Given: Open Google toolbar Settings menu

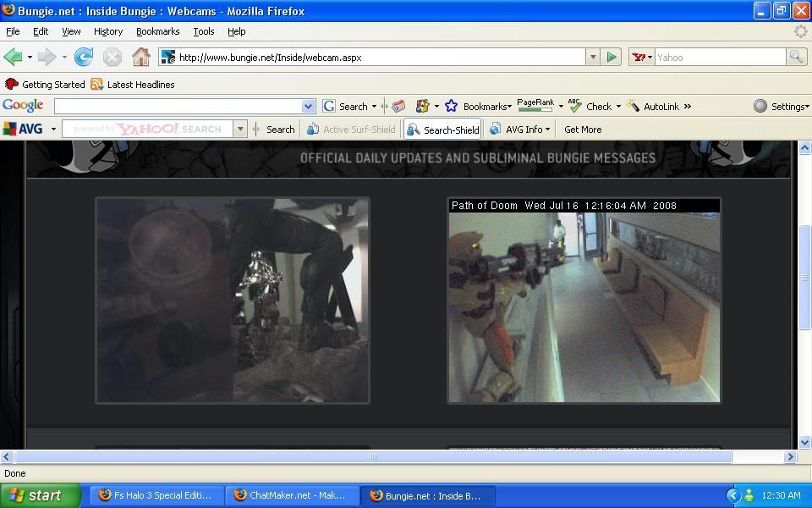Looking at the screenshot, I should 782,107.
